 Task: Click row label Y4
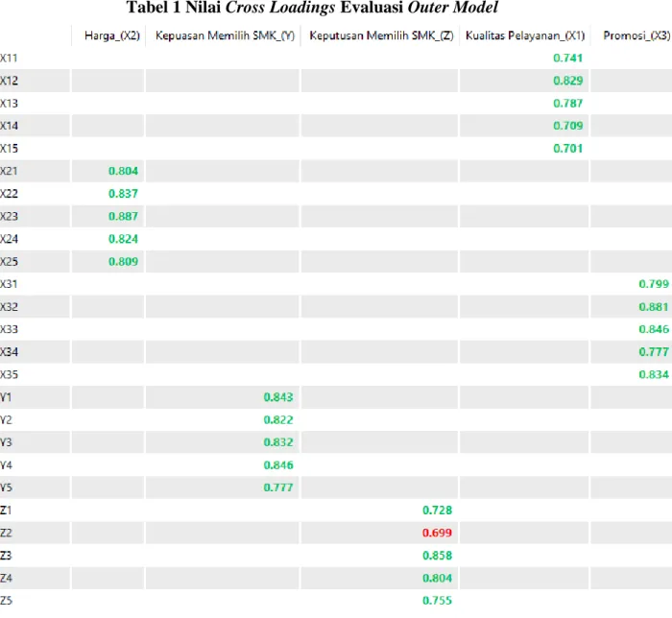pyautogui.click(x=6, y=465)
